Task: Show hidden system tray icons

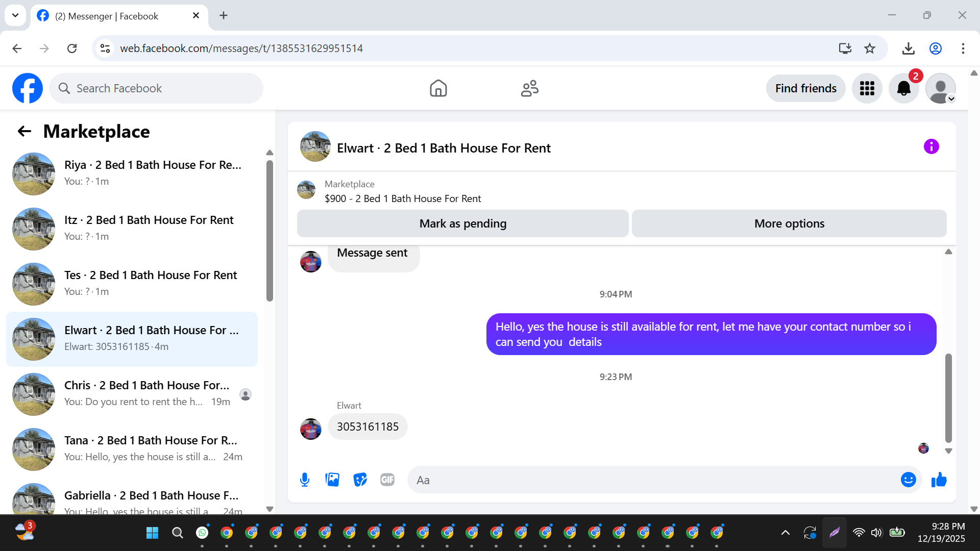Action: click(x=786, y=533)
